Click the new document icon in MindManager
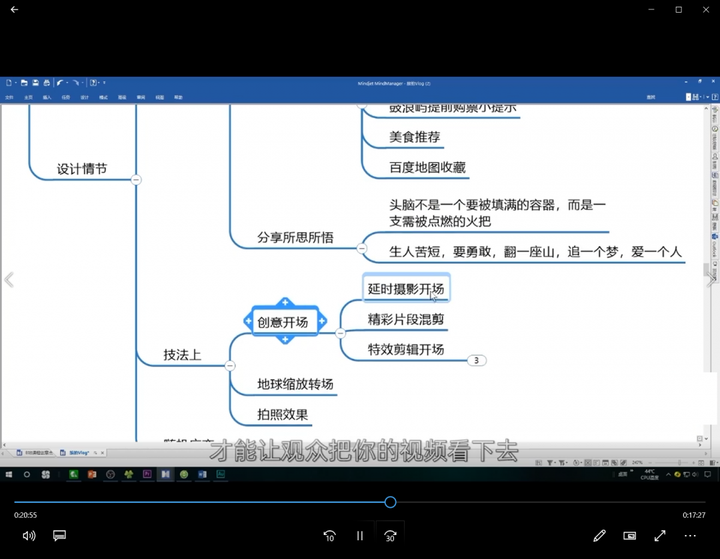This screenshot has width=720, height=559. 9,83
